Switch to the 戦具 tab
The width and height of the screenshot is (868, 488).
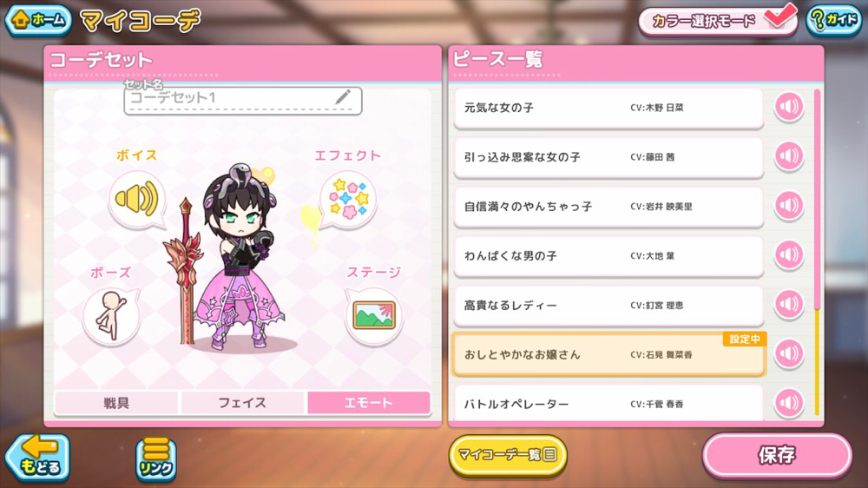pos(116,403)
